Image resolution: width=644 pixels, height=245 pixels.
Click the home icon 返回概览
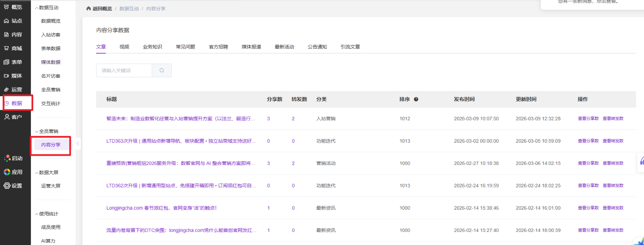pos(88,8)
